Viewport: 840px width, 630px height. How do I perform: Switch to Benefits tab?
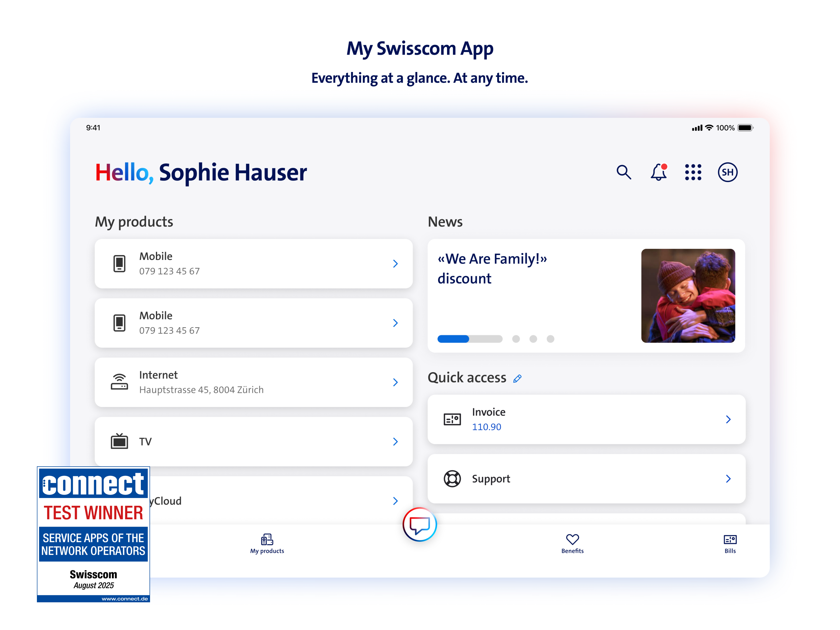(x=572, y=544)
